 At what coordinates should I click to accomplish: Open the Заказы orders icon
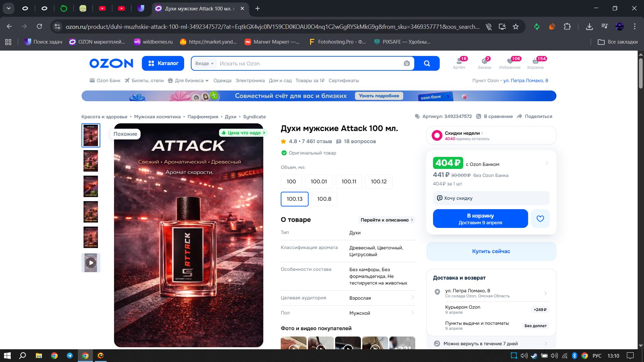pyautogui.click(x=484, y=62)
